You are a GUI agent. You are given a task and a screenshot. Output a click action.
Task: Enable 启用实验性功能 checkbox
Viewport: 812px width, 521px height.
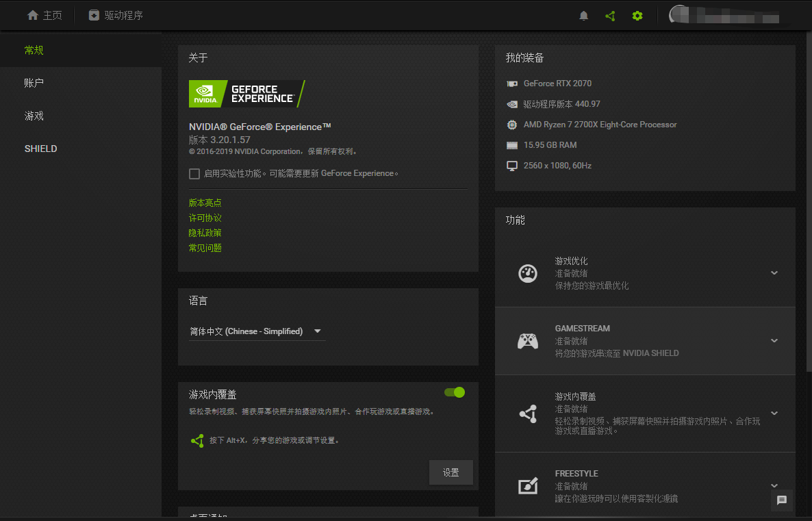194,173
